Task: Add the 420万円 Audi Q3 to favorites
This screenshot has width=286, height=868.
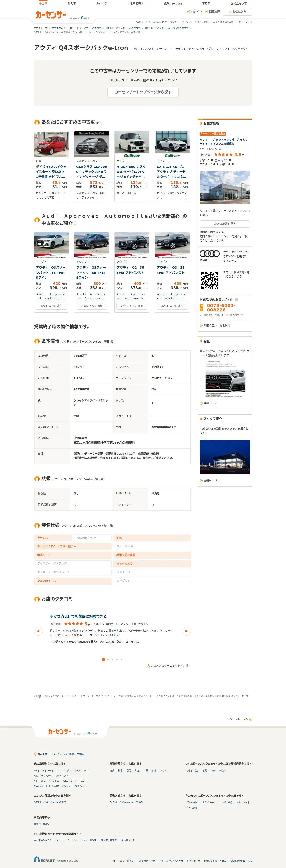Action: pos(51,306)
